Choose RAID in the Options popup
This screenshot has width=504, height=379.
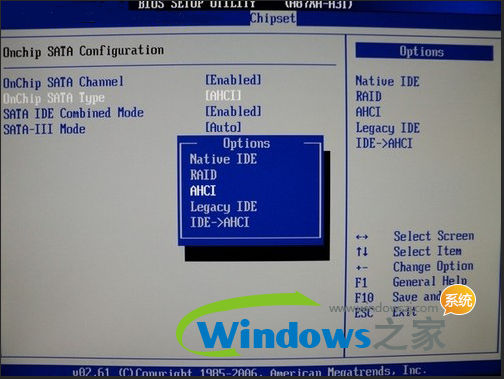(203, 175)
